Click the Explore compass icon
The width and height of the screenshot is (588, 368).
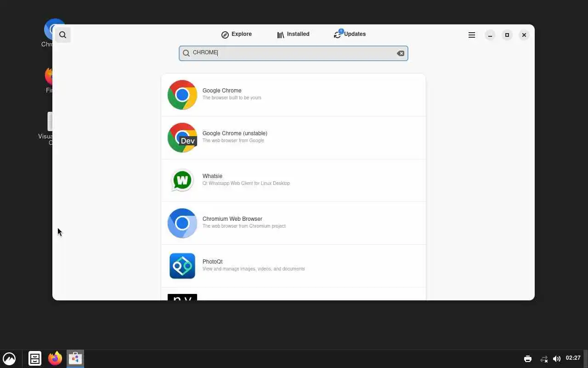click(225, 35)
